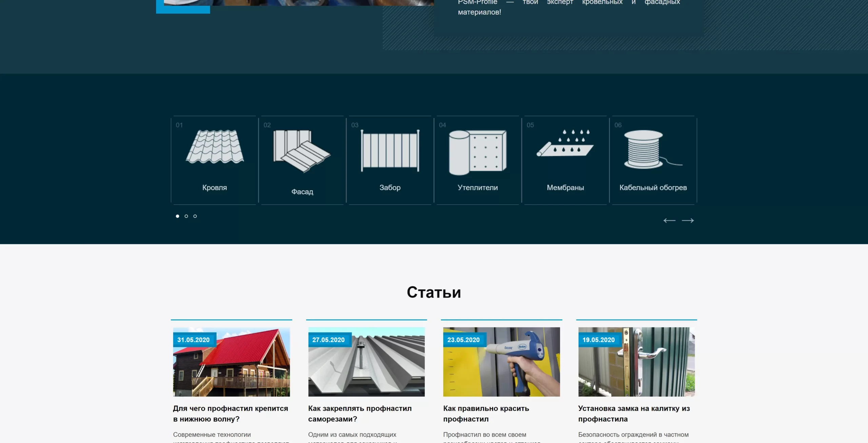Switch to the third carousel pagination dot
The width and height of the screenshot is (868, 443).
tap(195, 216)
